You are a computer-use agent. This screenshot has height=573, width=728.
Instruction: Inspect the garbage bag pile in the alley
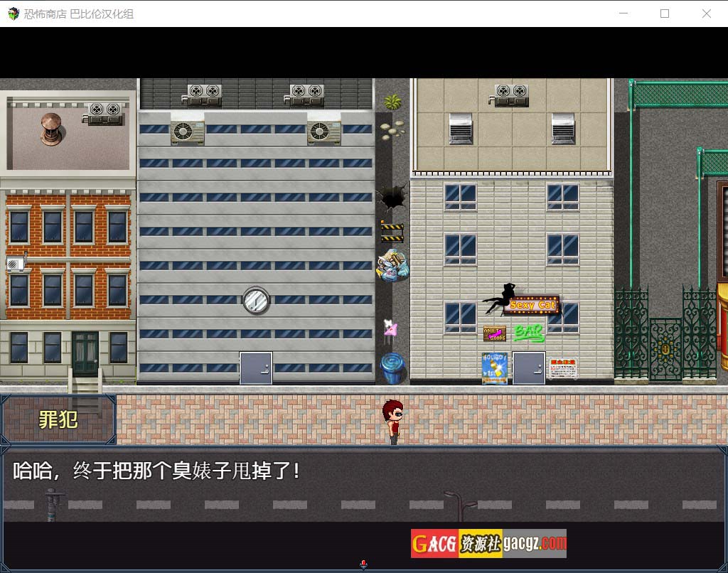coord(392,266)
